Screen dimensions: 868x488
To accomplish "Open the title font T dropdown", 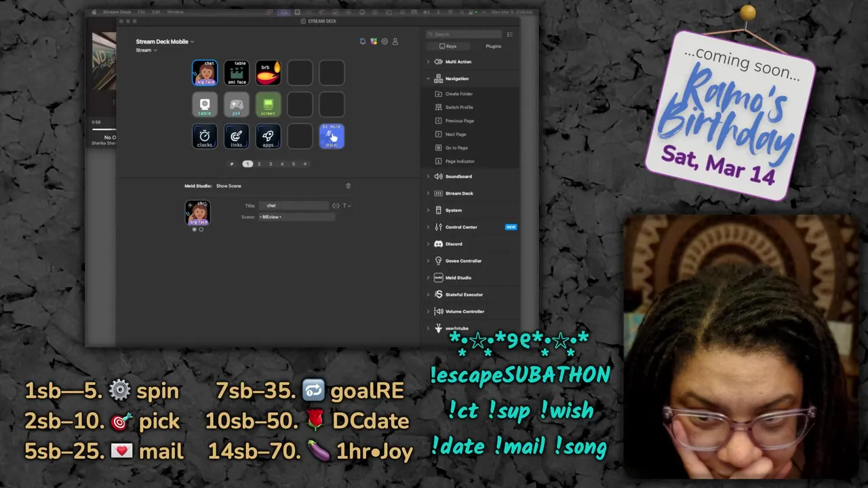I will point(347,205).
